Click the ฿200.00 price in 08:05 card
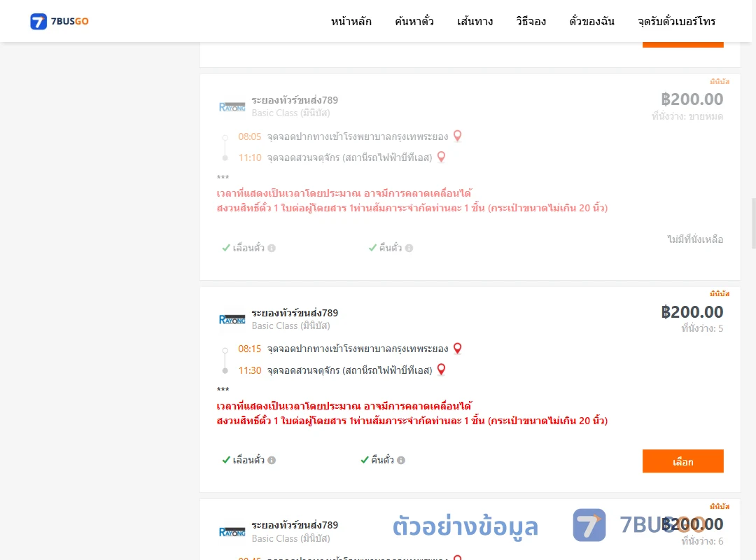756x560 pixels. click(x=692, y=99)
